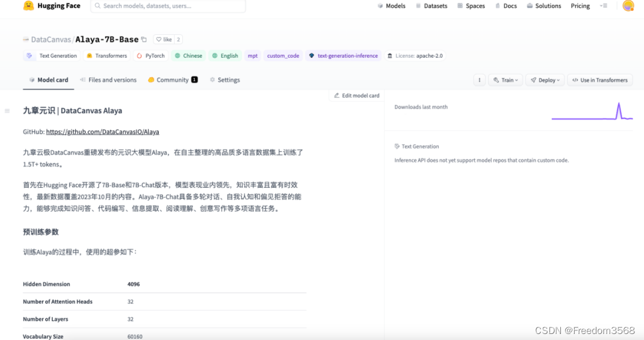Open the Settings tab

(x=224, y=80)
